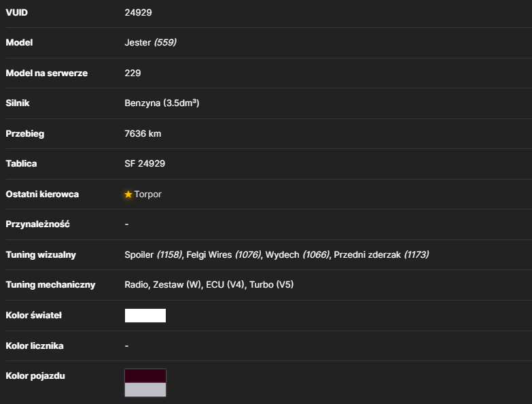This screenshot has height=404, width=532.
Task: Click the VUID row label
Action: (x=16, y=12)
